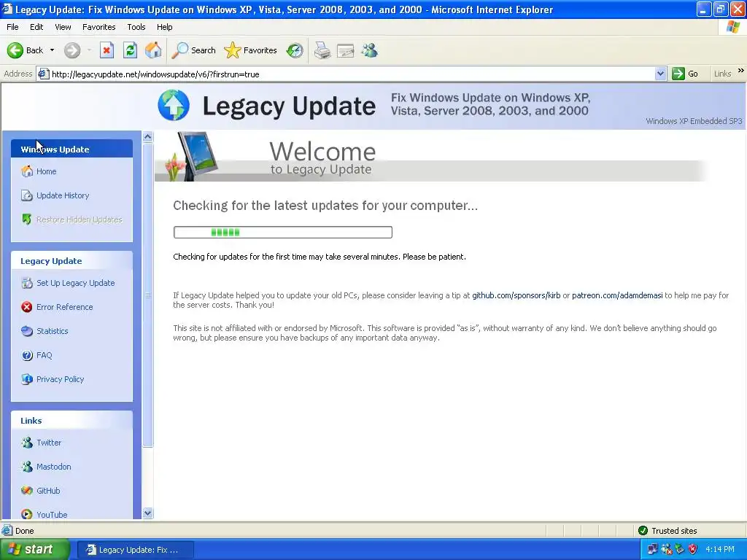Viewport: 747px width, 560px height.
Task: Click the Restore Hidden Updates icon
Action: 27,219
